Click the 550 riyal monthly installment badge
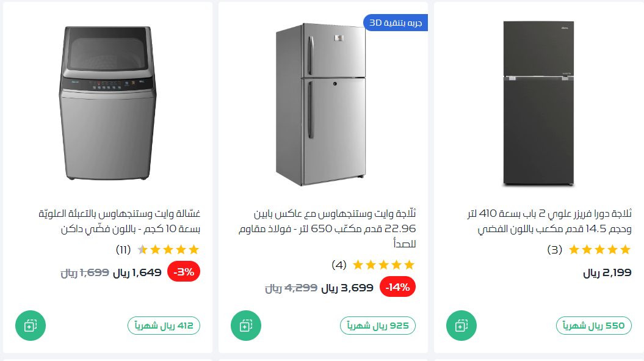The image size is (644, 361). [x=593, y=326]
